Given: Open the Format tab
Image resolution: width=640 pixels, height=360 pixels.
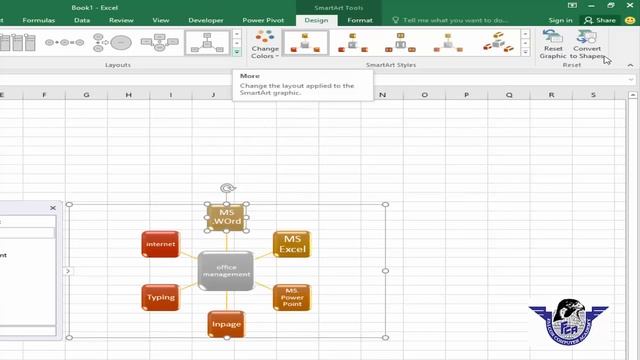Looking at the screenshot, I should coord(360,20).
